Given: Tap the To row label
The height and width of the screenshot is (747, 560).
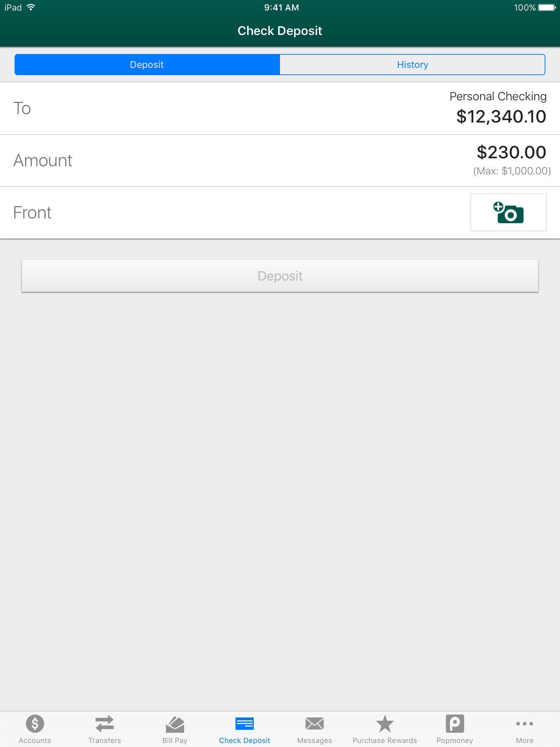Looking at the screenshot, I should point(22,108).
